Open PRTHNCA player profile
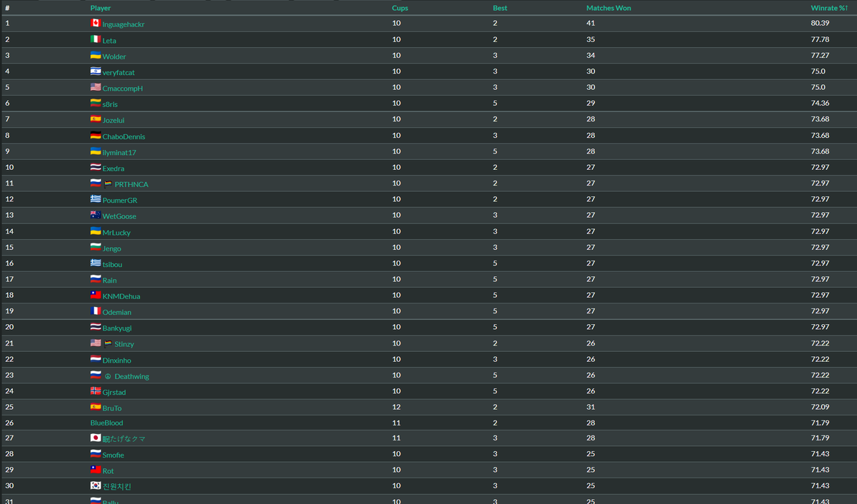This screenshot has width=857, height=504. [131, 184]
